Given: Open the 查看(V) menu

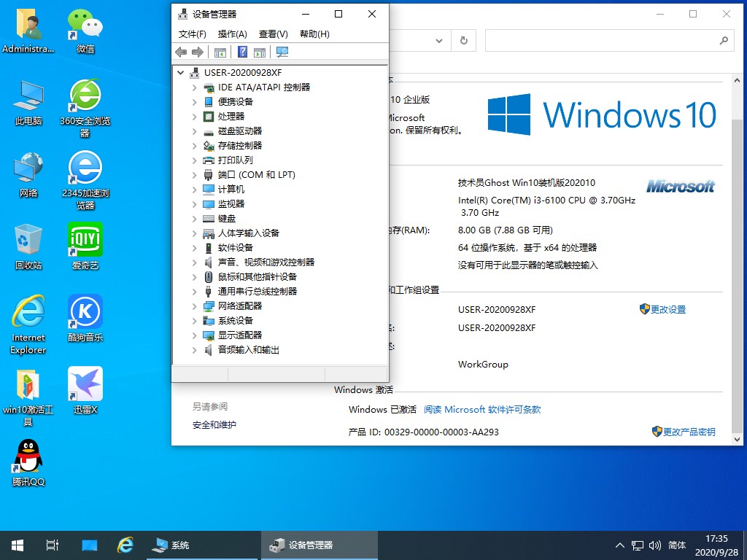Looking at the screenshot, I should (x=273, y=34).
